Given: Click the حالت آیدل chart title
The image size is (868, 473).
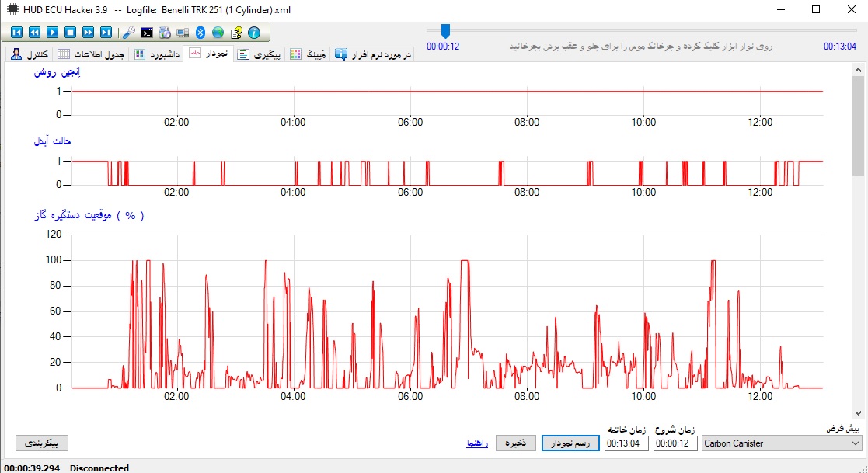Looking at the screenshot, I should click(x=52, y=141).
